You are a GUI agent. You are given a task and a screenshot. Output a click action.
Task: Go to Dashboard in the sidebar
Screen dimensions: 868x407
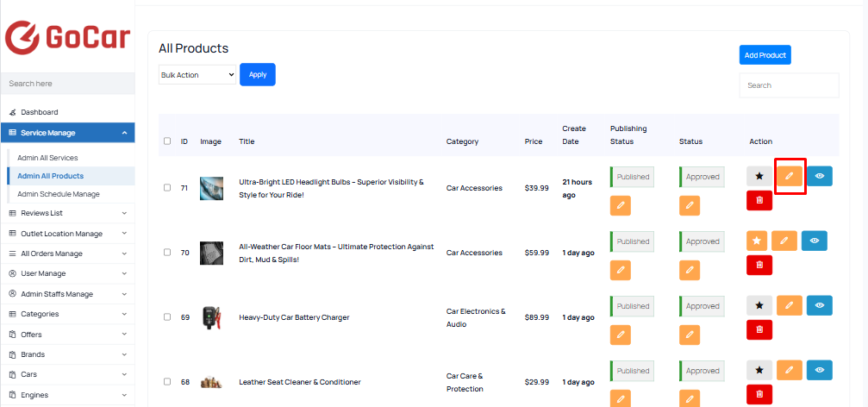[x=40, y=112]
